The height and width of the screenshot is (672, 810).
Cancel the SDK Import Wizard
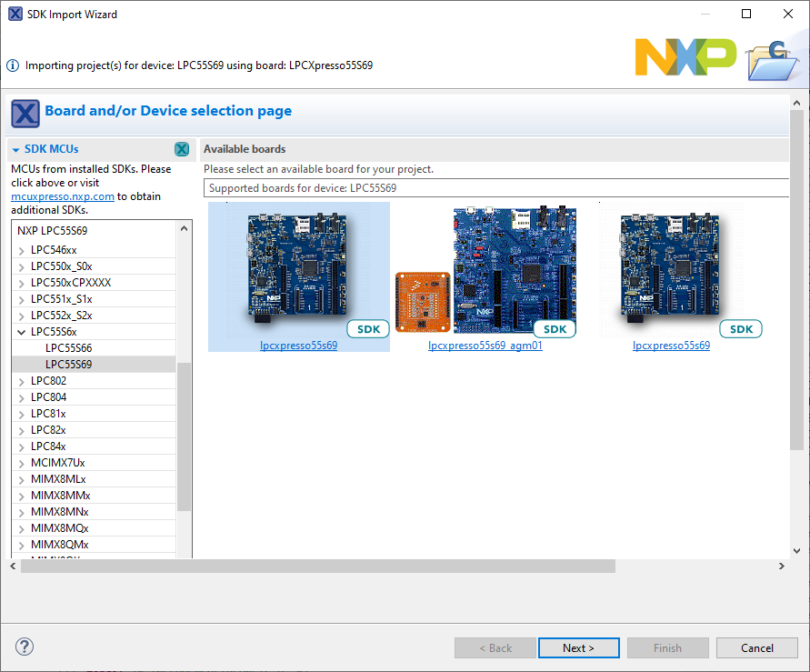pyautogui.click(x=756, y=647)
